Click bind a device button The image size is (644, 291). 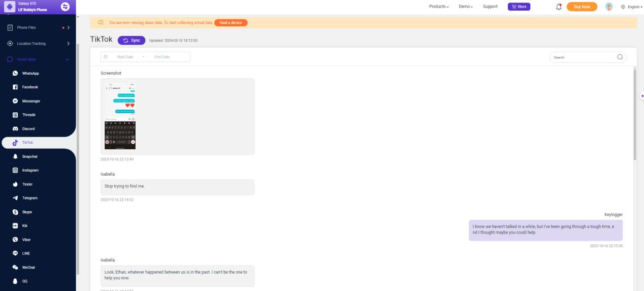[x=231, y=22]
